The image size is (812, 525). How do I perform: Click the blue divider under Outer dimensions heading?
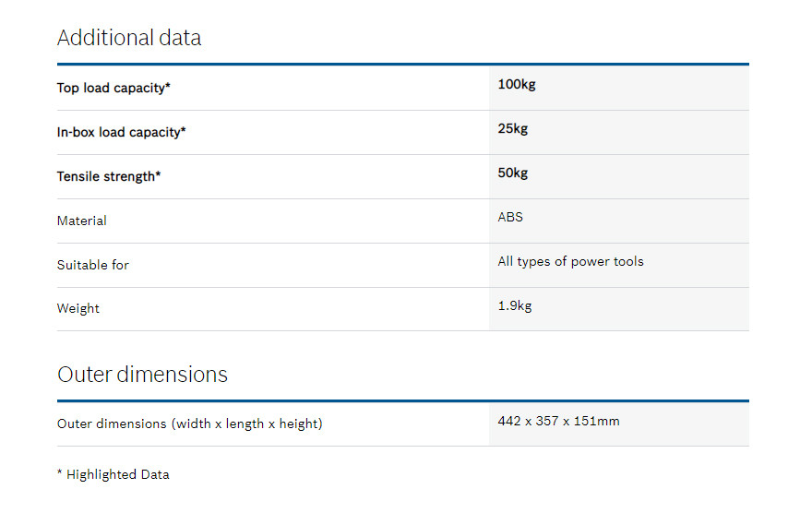click(x=402, y=400)
